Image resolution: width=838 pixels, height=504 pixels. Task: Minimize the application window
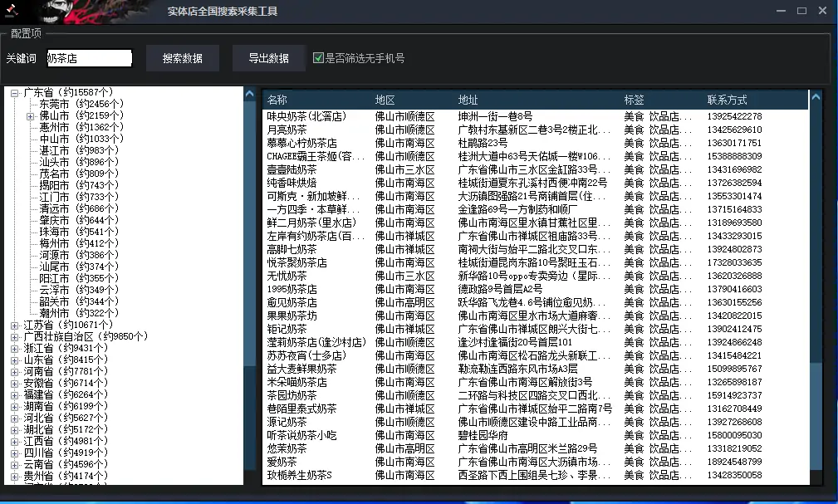(781, 11)
